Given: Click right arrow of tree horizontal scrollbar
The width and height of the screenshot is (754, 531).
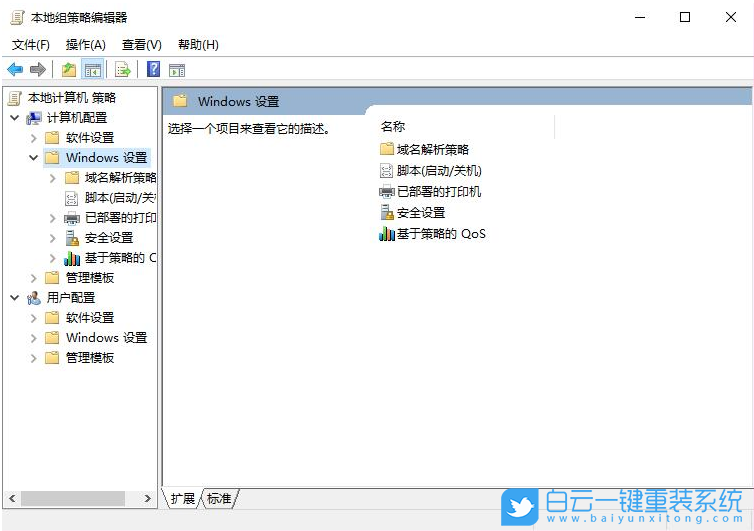Looking at the screenshot, I should [x=147, y=499].
